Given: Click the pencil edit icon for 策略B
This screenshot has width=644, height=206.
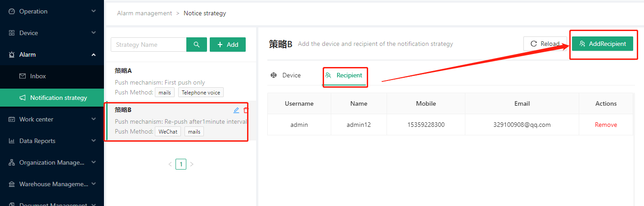Looking at the screenshot, I should 236,110.
